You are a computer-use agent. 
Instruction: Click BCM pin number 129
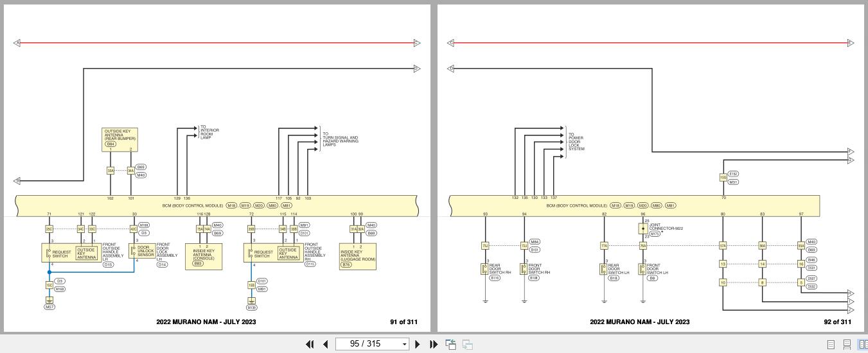tap(177, 198)
